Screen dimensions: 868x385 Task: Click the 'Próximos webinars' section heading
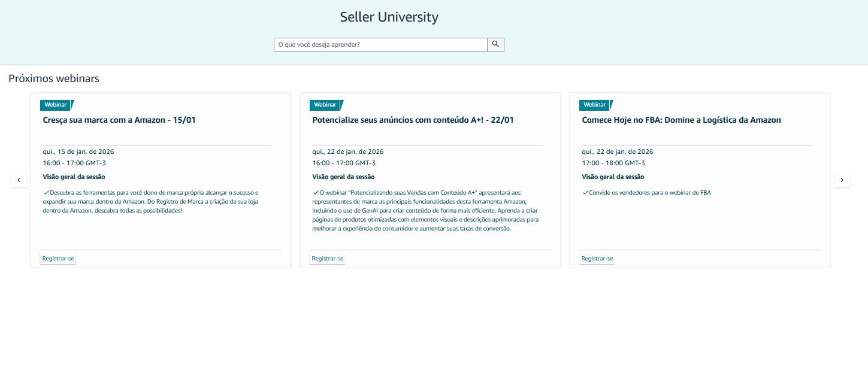click(x=54, y=78)
